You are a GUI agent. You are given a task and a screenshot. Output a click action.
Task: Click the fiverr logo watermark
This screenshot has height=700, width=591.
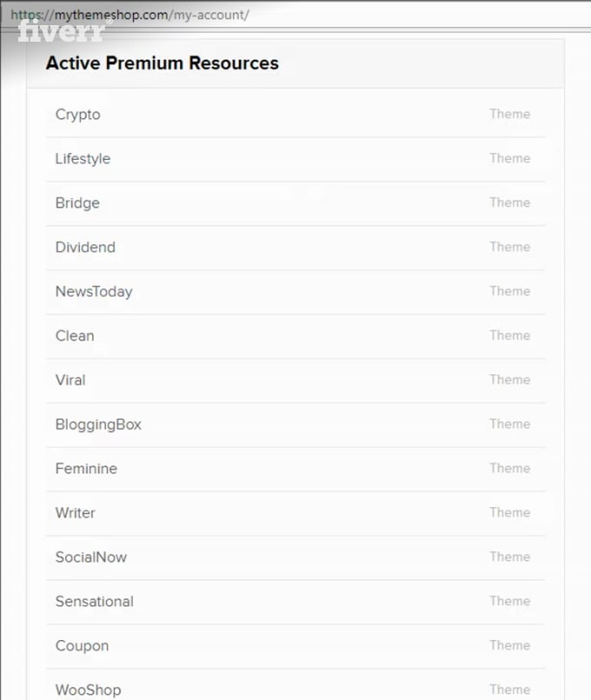[x=63, y=30]
